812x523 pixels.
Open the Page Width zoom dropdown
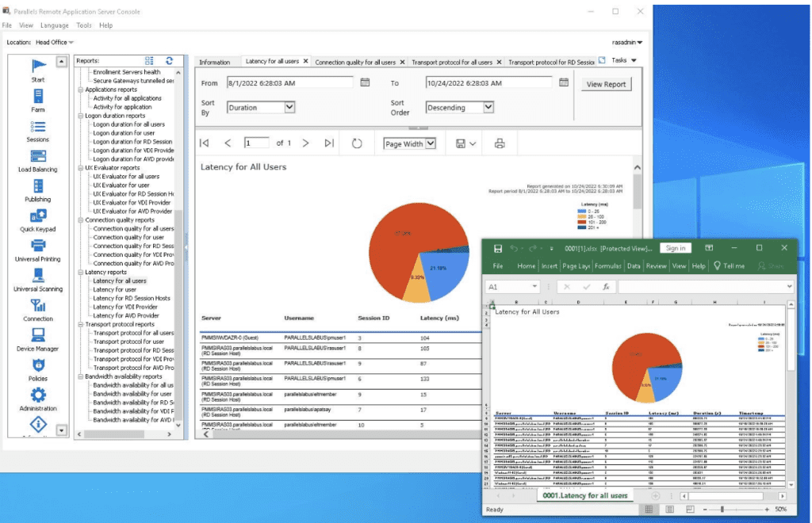(431, 143)
